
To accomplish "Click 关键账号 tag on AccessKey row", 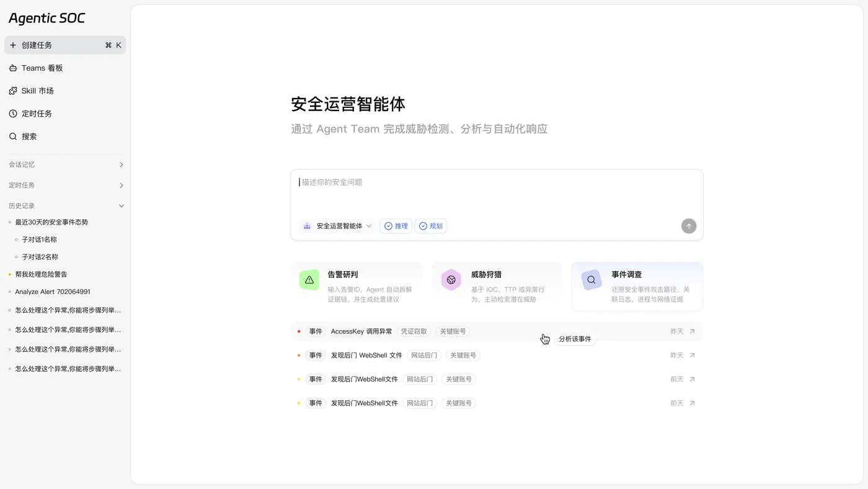I will 453,331.
